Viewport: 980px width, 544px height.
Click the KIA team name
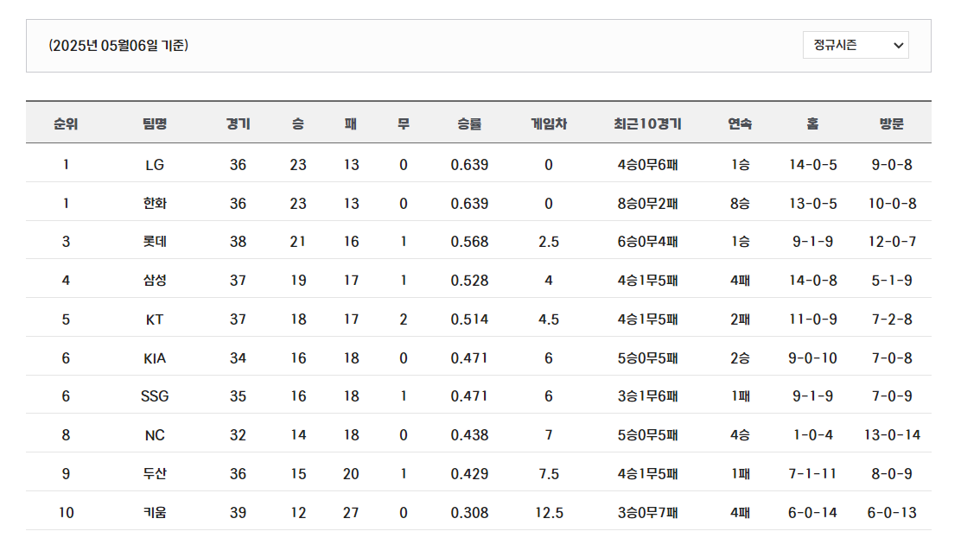(155, 357)
